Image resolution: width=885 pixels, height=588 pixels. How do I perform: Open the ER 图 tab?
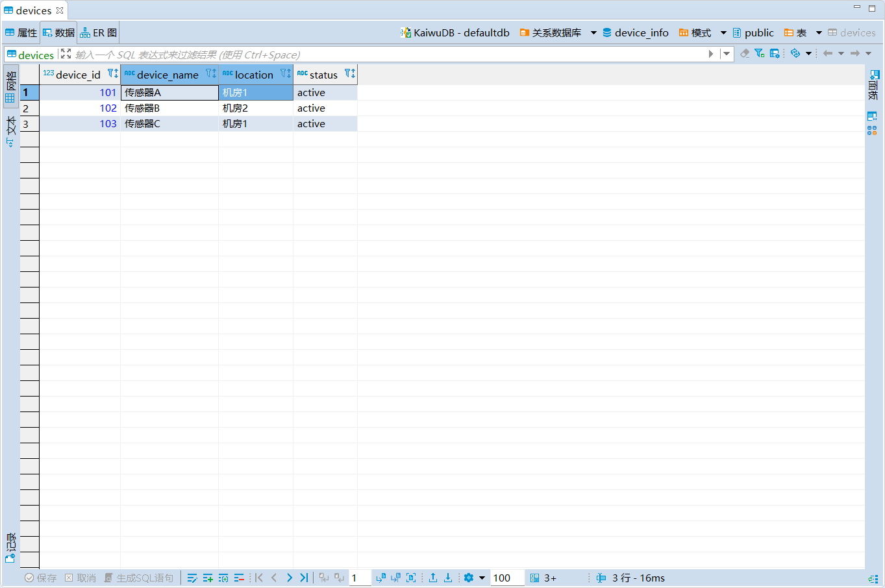99,32
